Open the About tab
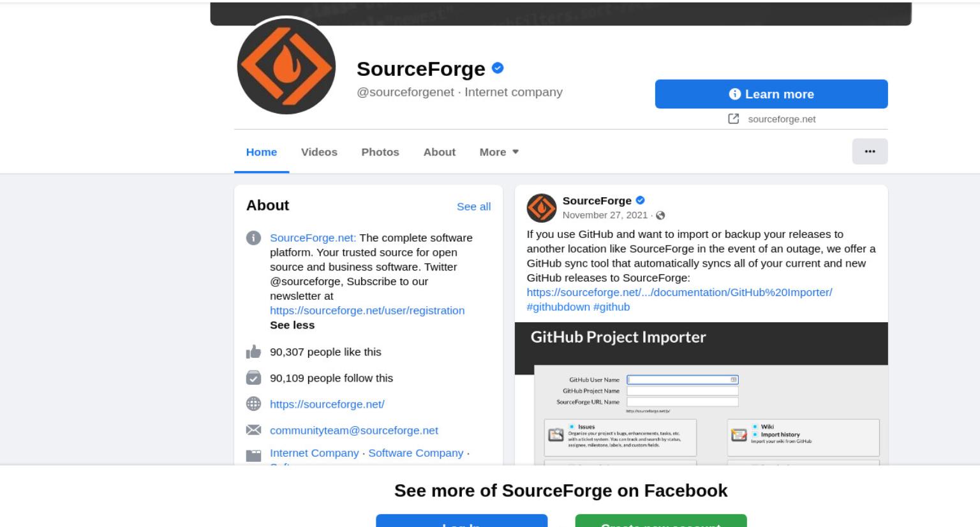This screenshot has width=980, height=527. pyautogui.click(x=440, y=152)
